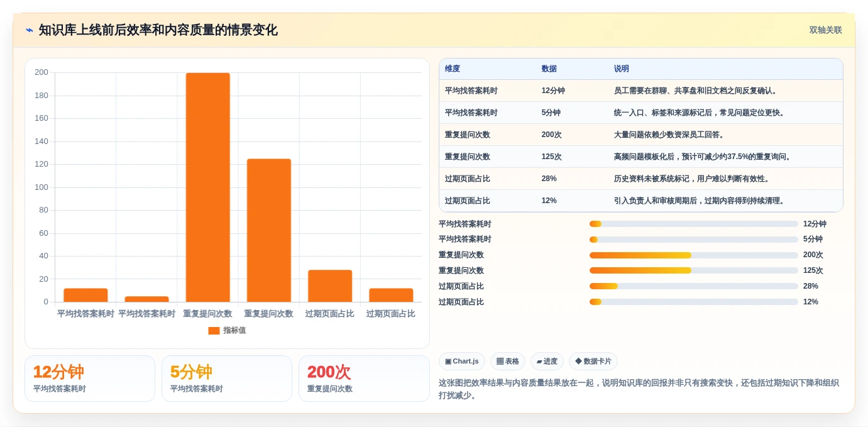Click the chart bar reaching 125
Screen dimensions: 868x427
point(269,230)
